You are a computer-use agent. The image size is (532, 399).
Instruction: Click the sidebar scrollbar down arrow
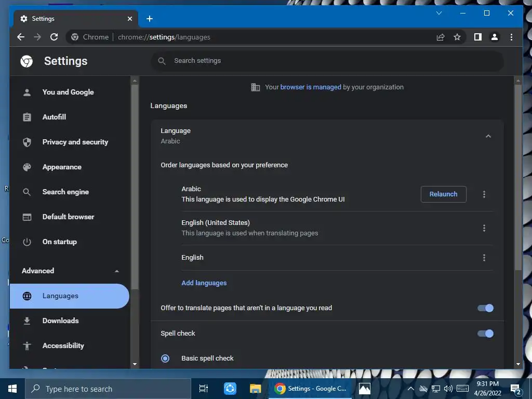click(x=135, y=364)
